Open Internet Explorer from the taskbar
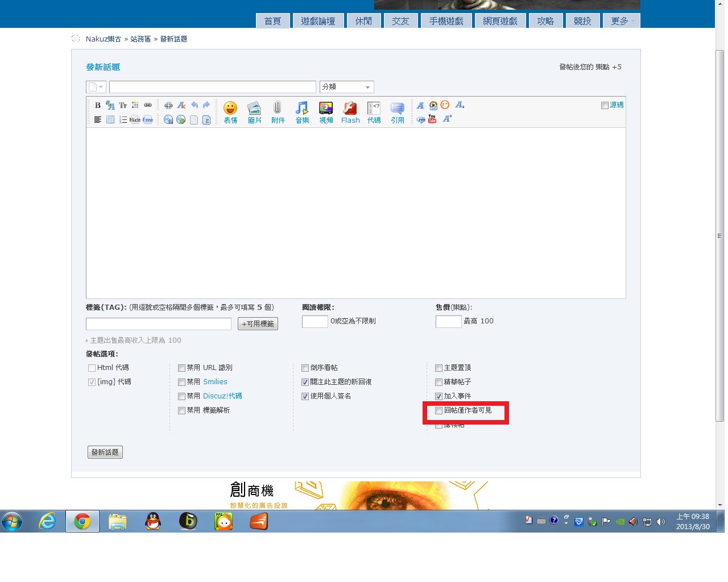 pos(47,521)
